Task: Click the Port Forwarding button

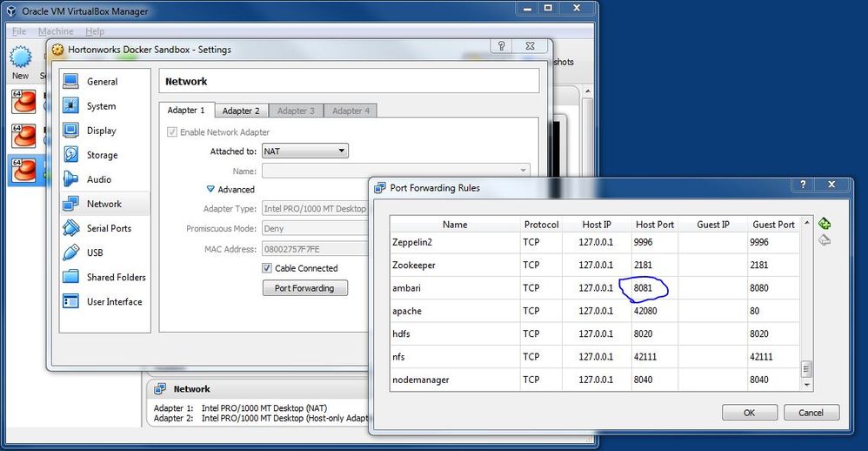Action: click(x=305, y=288)
